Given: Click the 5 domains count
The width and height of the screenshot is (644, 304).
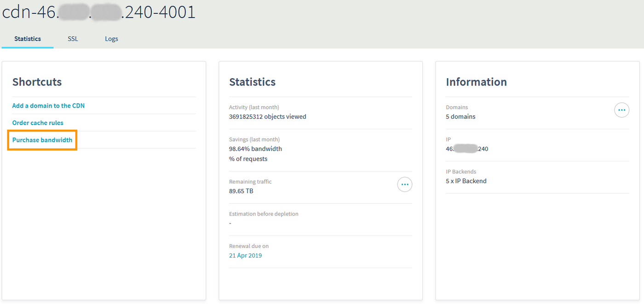Looking at the screenshot, I should point(460,117).
